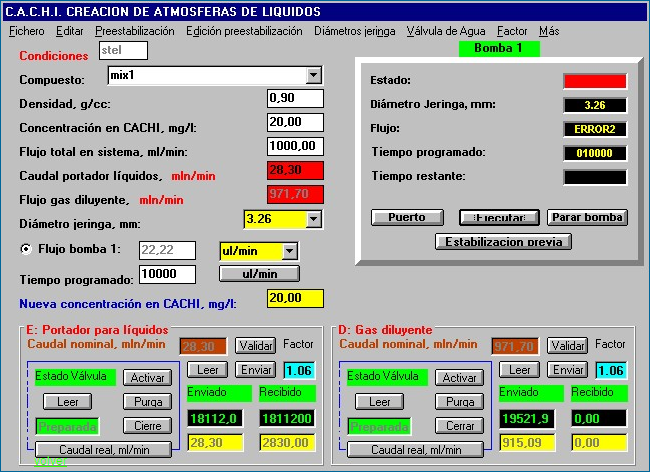
Task: Open the ul/min flow unit dropdown
Action: click(290, 251)
